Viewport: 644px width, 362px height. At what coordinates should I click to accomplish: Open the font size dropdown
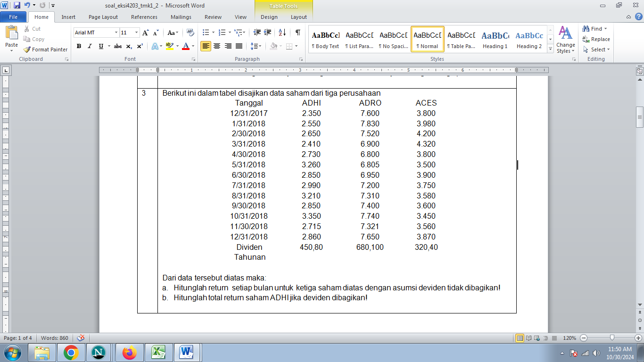coord(137,33)
